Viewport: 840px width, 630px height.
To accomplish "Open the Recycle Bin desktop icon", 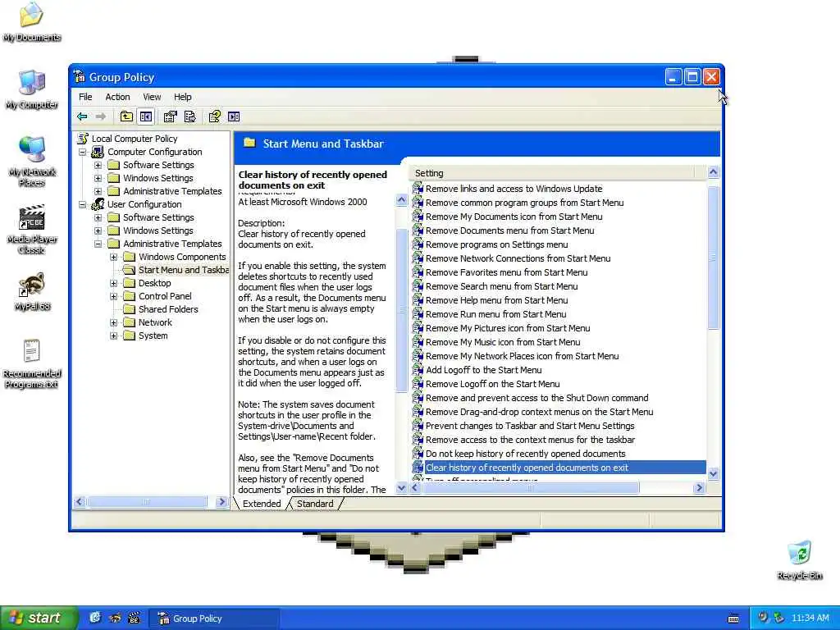I will pos(799,560).
